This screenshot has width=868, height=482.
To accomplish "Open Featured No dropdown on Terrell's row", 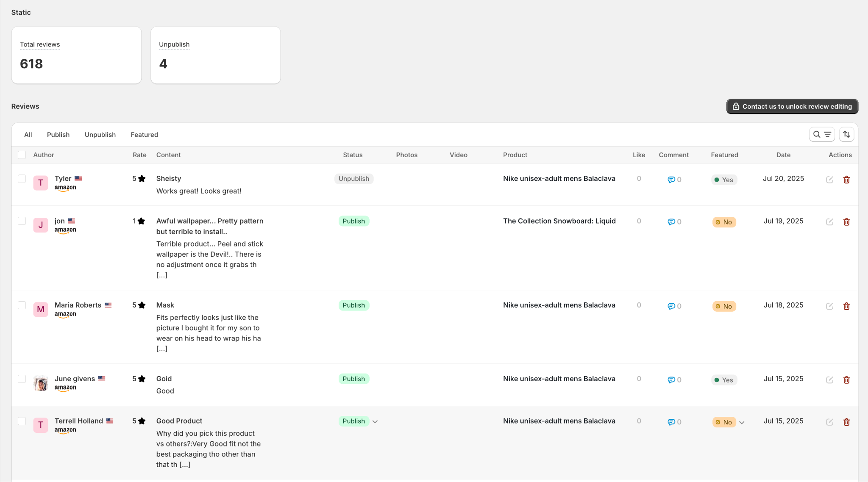I will 742,422.
